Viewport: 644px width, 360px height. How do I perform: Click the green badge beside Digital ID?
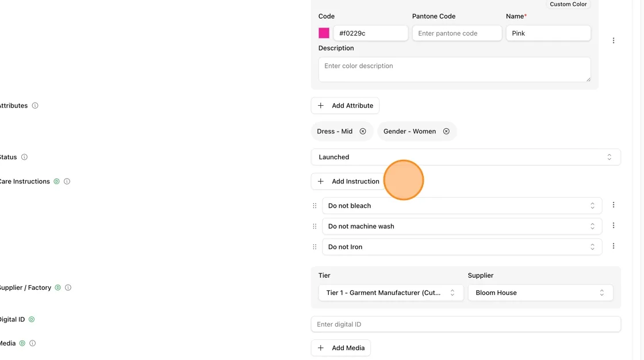point(32,319)
